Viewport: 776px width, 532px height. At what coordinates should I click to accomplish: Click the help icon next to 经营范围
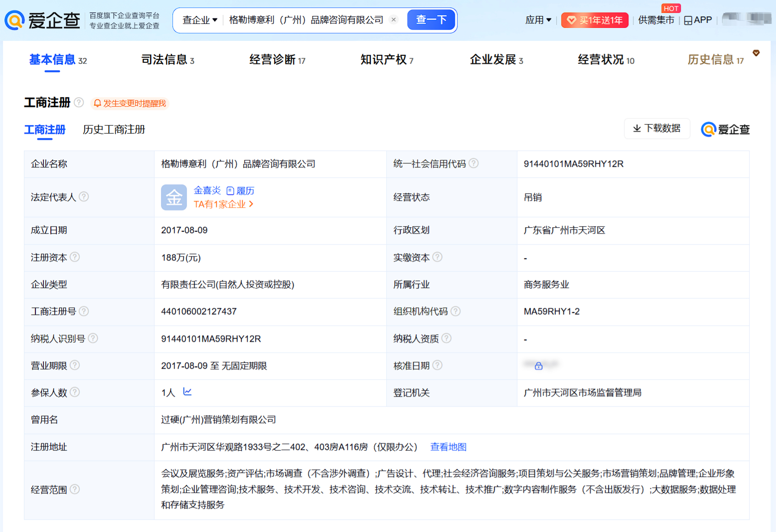point(75,489)
